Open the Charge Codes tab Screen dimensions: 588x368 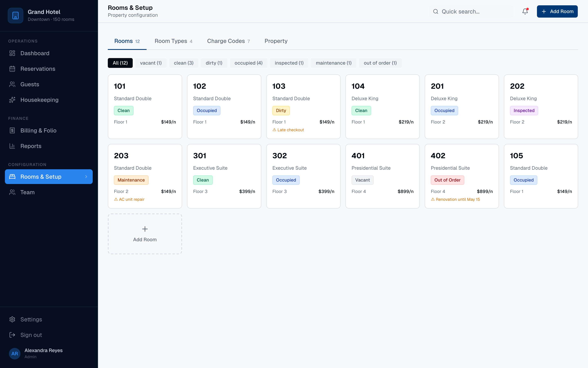[x=228, y=41]
